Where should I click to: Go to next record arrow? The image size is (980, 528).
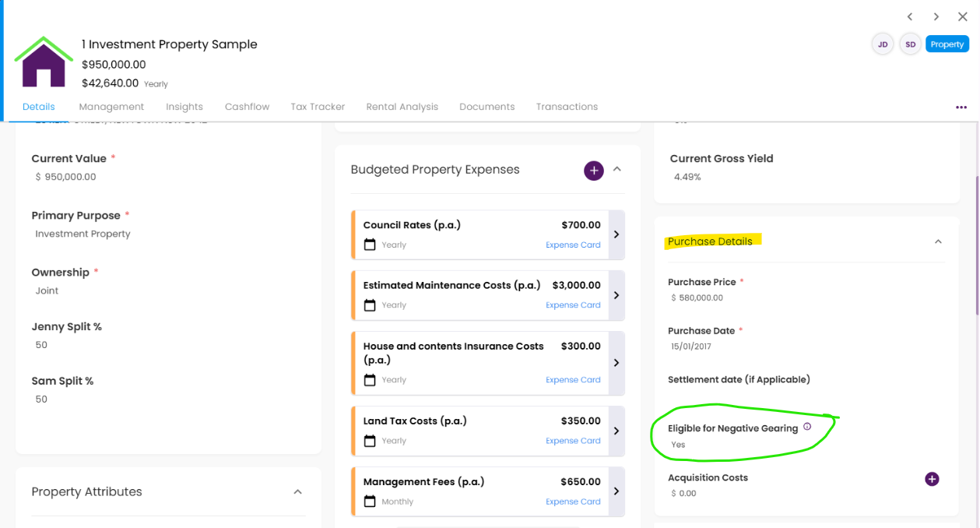(x=936, y=16)
